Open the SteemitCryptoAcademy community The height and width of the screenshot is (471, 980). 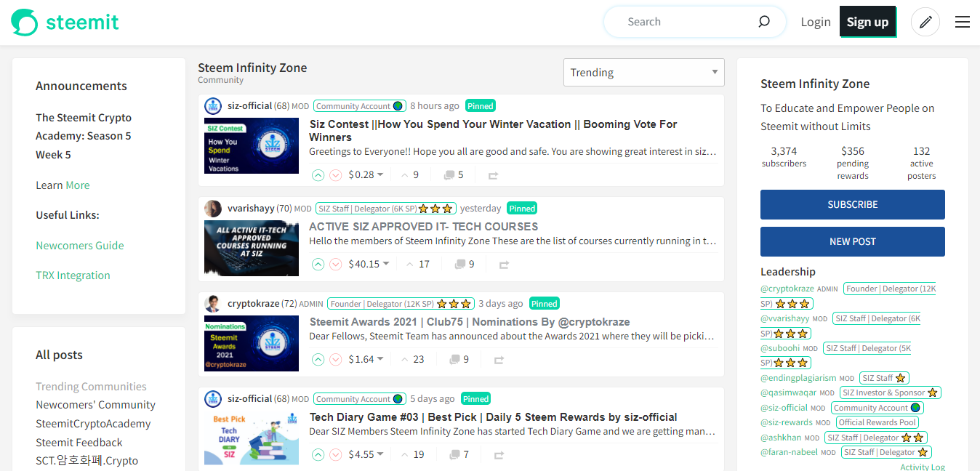click(x=93, y=424)
